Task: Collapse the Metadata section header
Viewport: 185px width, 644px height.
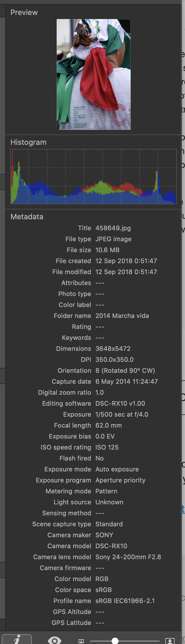Action: point(27,217)
